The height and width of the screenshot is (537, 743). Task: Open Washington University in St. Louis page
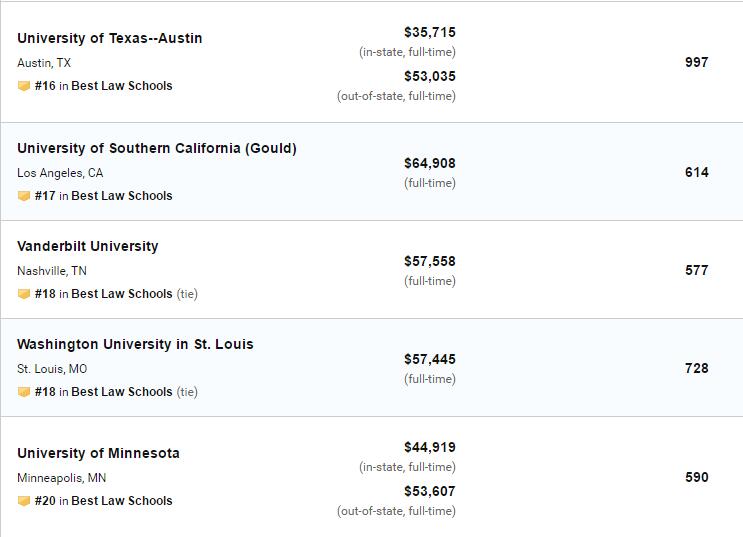(135, 344)
